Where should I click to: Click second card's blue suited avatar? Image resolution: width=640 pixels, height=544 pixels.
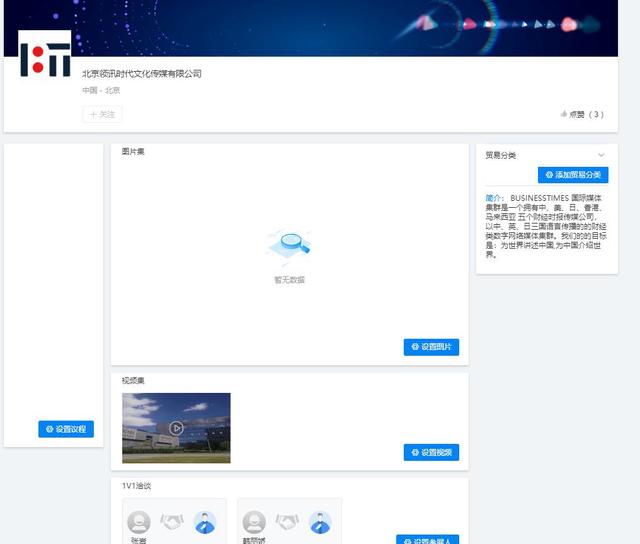(x=320, y=522)
